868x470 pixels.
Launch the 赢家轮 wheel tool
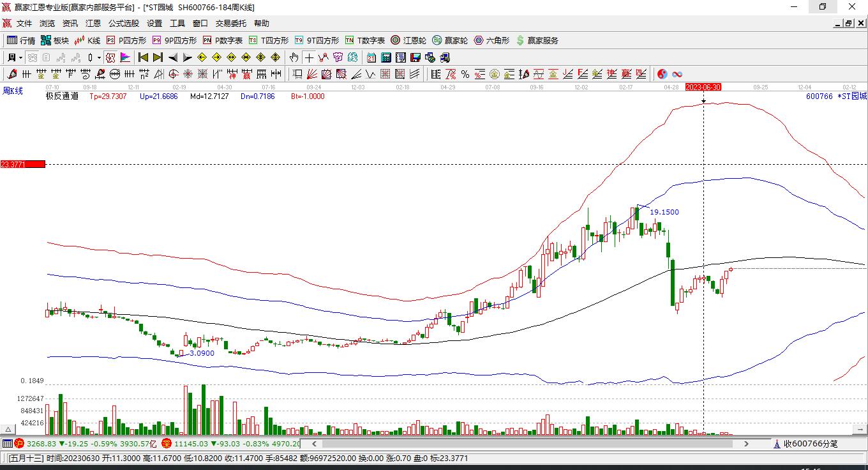coord(450,40)
